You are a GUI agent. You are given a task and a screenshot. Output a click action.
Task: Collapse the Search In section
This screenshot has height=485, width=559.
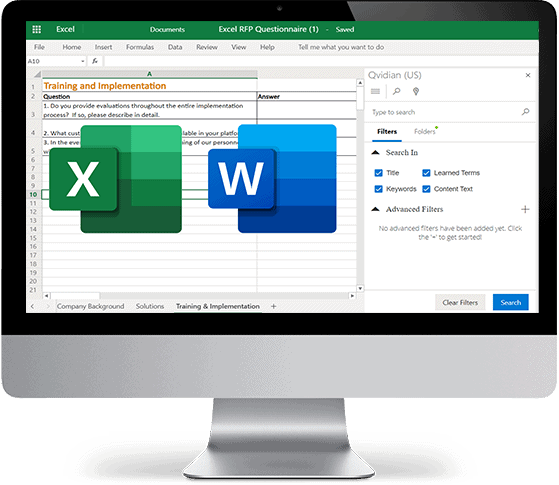[375, 153]
